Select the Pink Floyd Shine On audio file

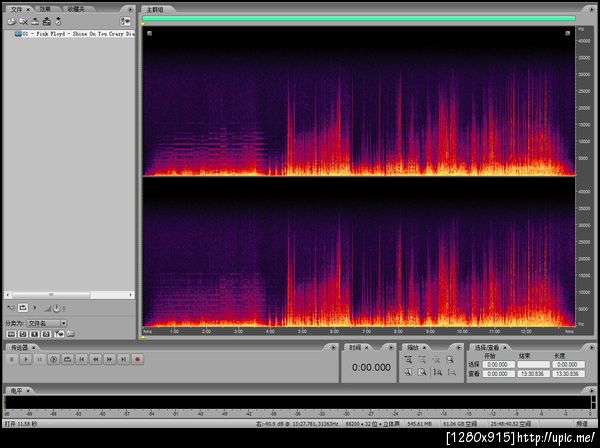click(74, 34)
